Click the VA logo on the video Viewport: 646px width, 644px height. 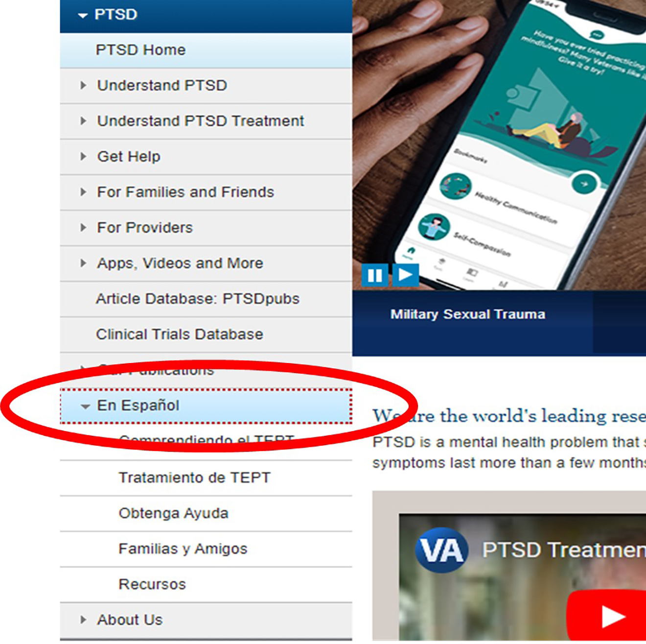click(441, 550)
